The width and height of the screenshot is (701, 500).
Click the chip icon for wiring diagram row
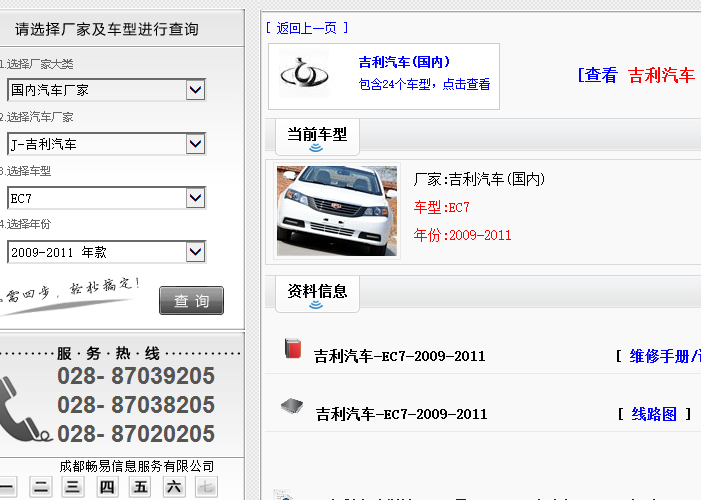click(x=292, y=406)
